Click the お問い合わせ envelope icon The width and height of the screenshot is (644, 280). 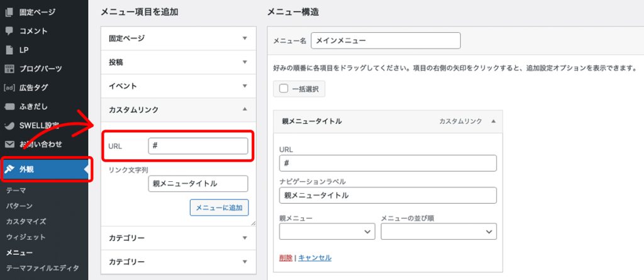(x=9, y=145)
